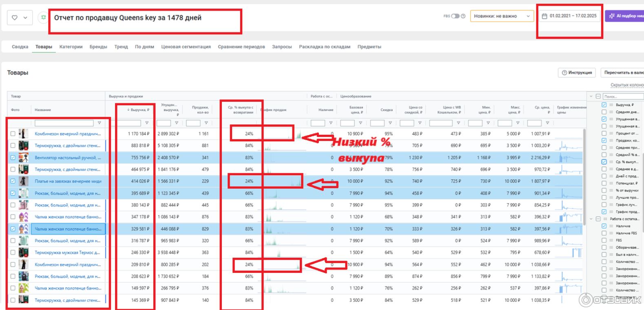Click the funnel icon of the Название filter
The width and height of the screenshot is (644, 310).
click(99, 123)
